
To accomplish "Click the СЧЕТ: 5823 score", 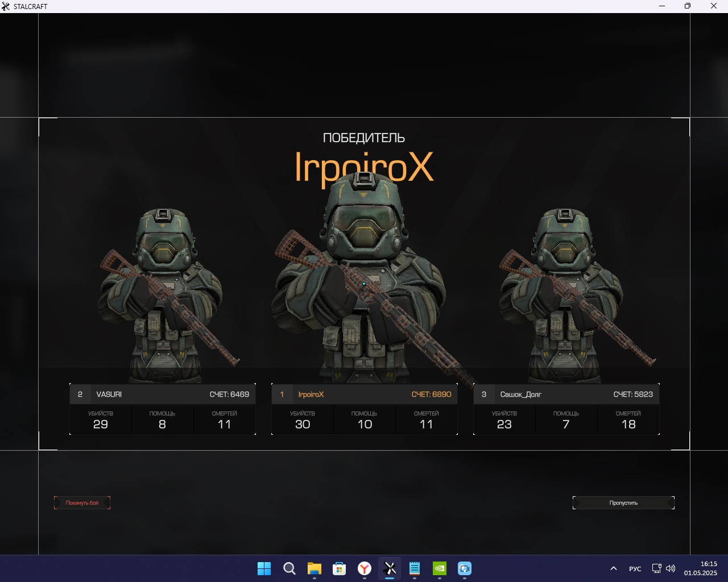I will [x=633, y=394].
